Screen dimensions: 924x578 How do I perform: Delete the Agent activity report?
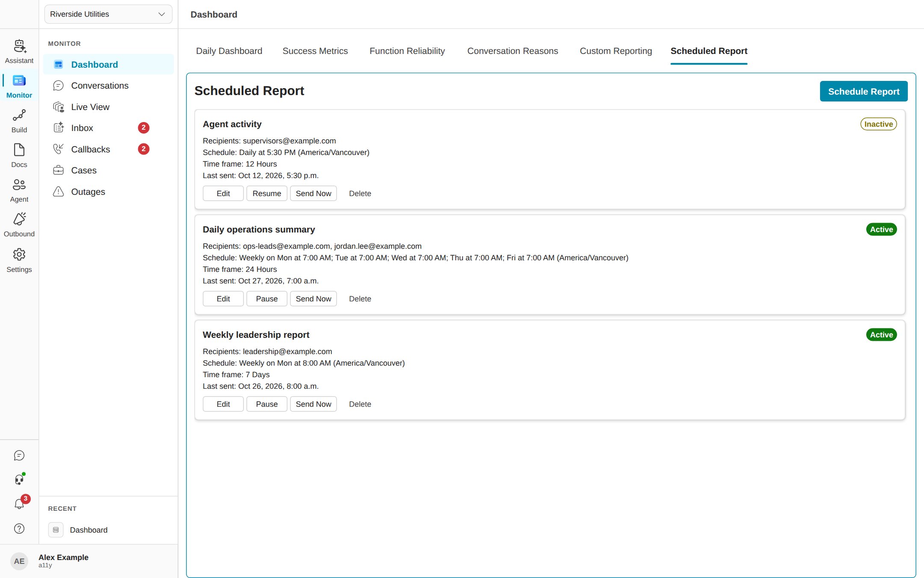click(360, 194)
